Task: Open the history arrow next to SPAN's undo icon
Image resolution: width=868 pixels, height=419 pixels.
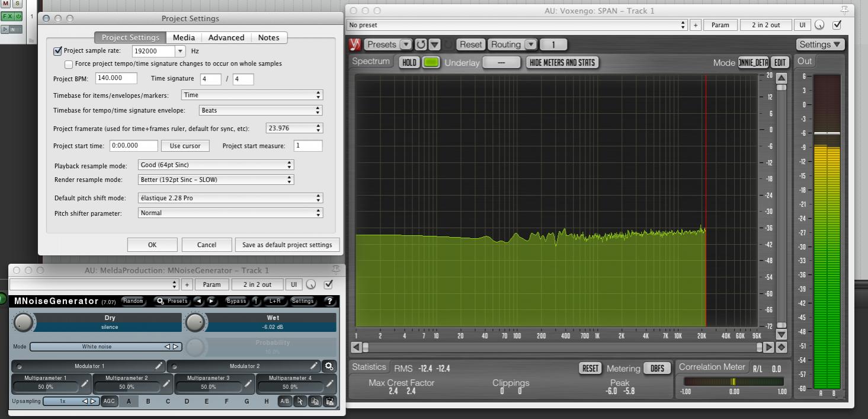Action: pyautogui.click(x=435, y=44)
